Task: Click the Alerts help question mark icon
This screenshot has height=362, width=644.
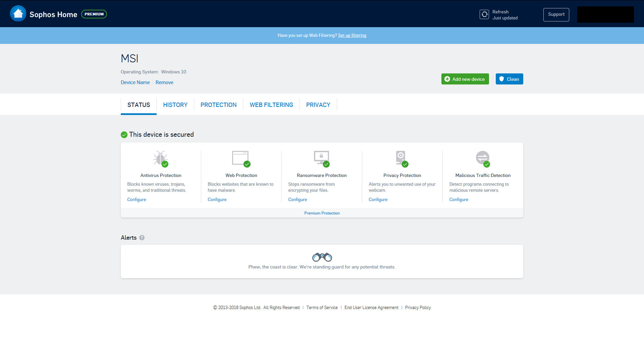Action: [142, 238]
